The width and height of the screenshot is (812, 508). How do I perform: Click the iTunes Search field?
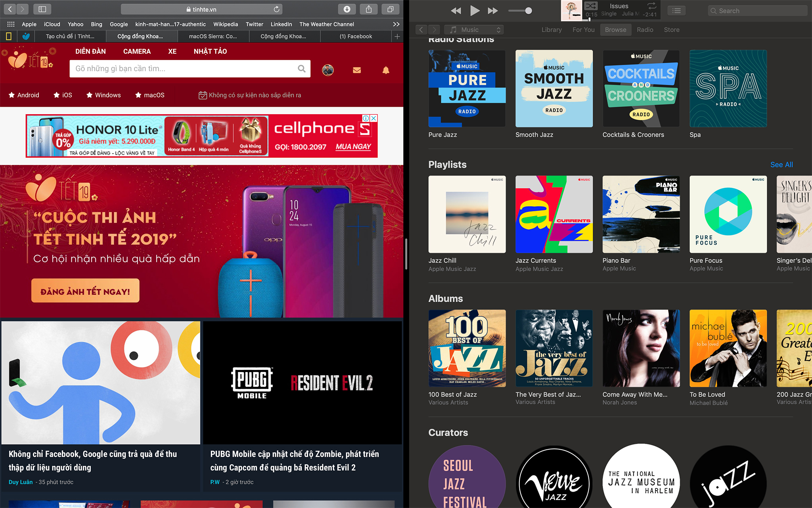(757, 11)
